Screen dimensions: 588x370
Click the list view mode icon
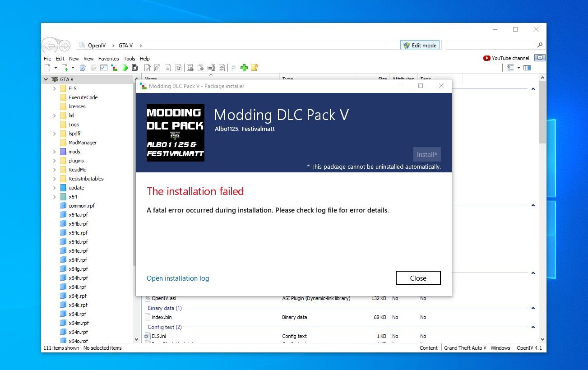[510, 68]
